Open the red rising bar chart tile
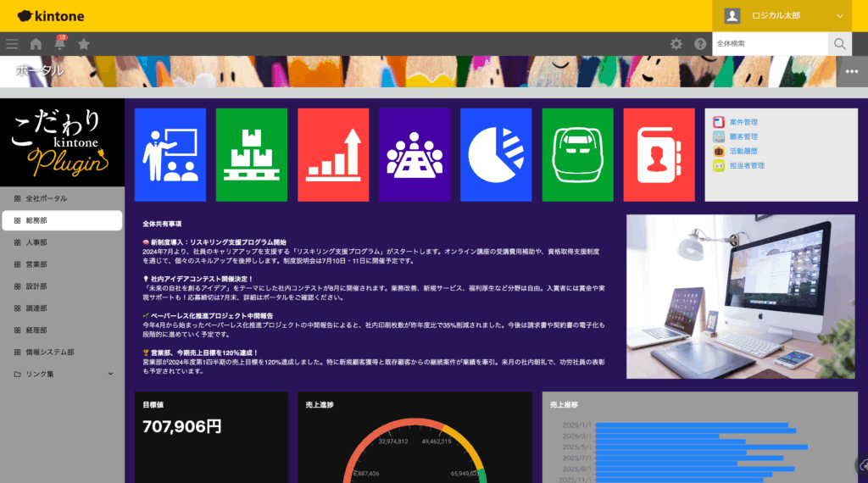 [x=333, y=155]
